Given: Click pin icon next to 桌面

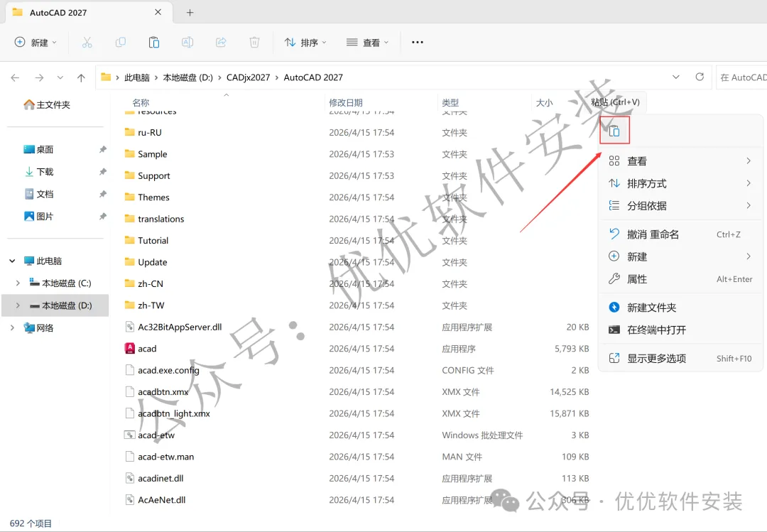Looking at the screenshot, I should 103,149.
